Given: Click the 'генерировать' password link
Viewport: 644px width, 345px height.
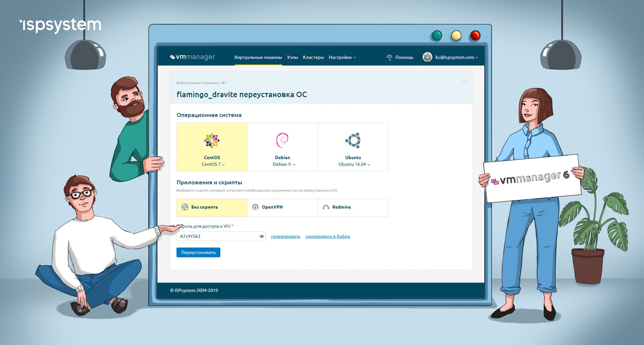Looking at the screenshot, I should [285, 237].
